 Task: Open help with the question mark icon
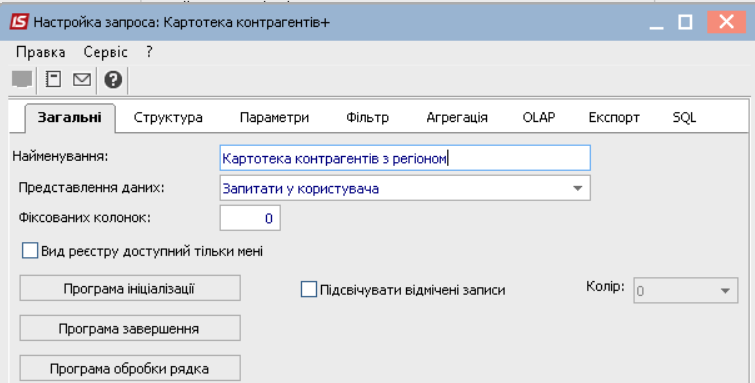tap(113, 79)
